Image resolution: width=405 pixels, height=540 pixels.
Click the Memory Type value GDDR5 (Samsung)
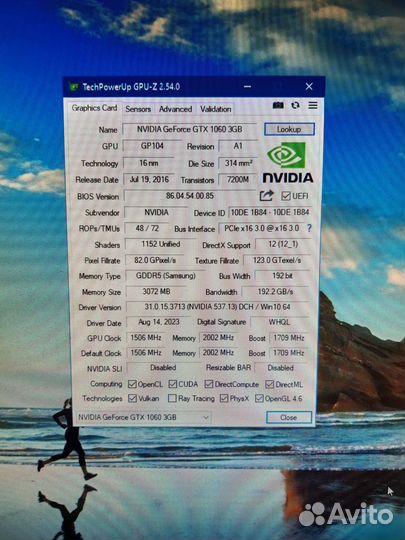(x=166, y=276)
